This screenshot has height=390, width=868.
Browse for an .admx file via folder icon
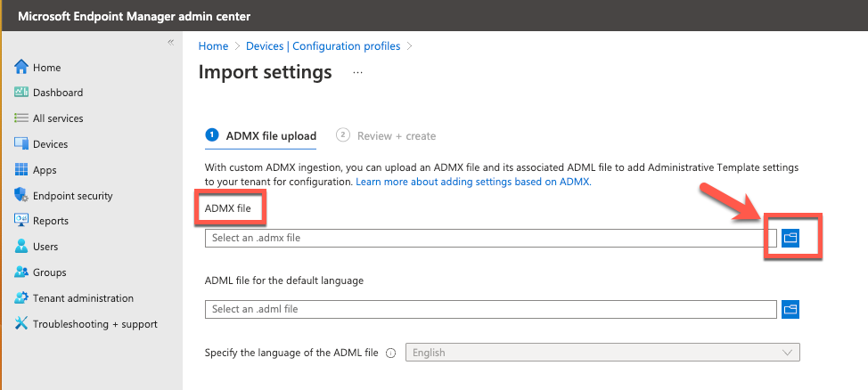(x=790, y=238)
